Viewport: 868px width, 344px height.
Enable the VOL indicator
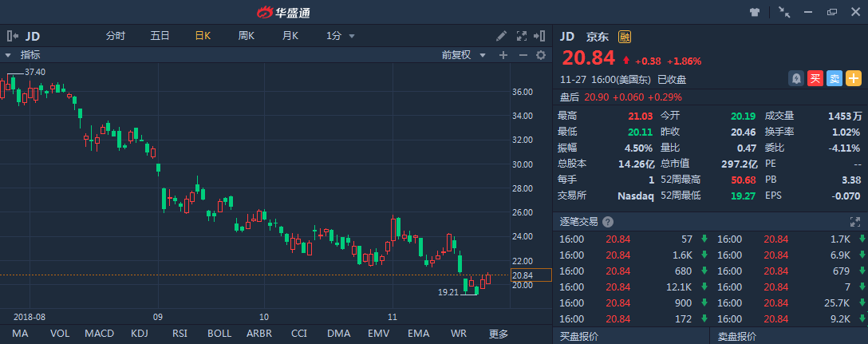[x=60, y=334]
